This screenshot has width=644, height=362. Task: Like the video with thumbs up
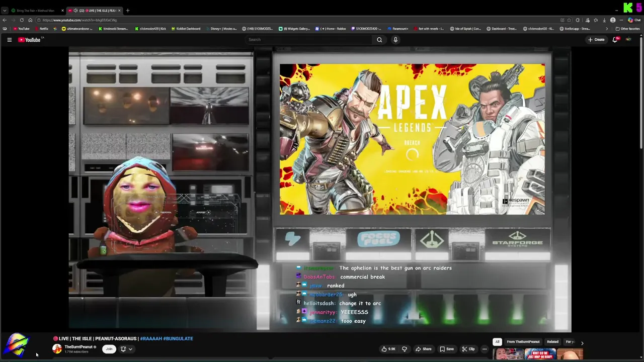[x=388, y=349]
